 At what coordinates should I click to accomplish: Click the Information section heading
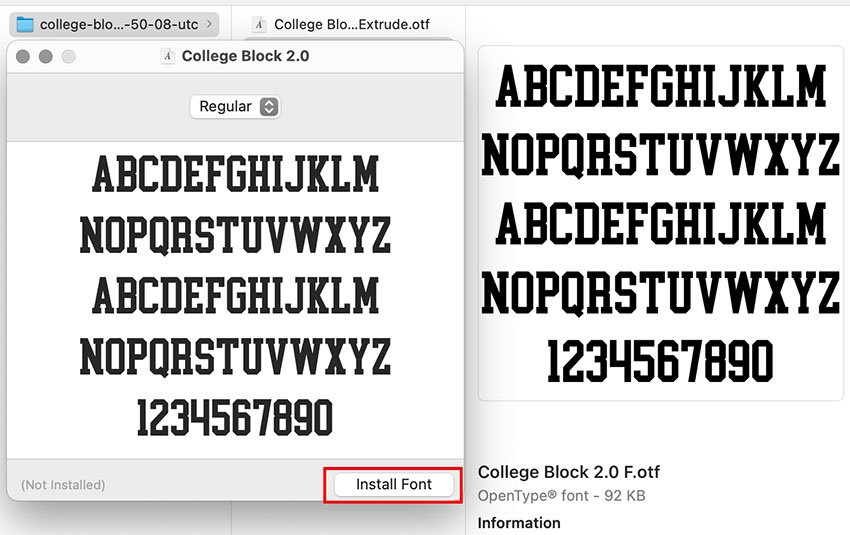519,523
